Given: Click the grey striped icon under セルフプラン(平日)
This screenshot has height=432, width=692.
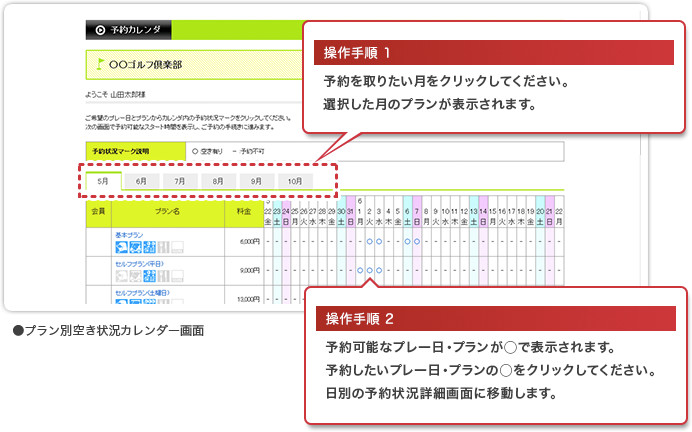Looking at the screenshot, I should click(163, 276).
